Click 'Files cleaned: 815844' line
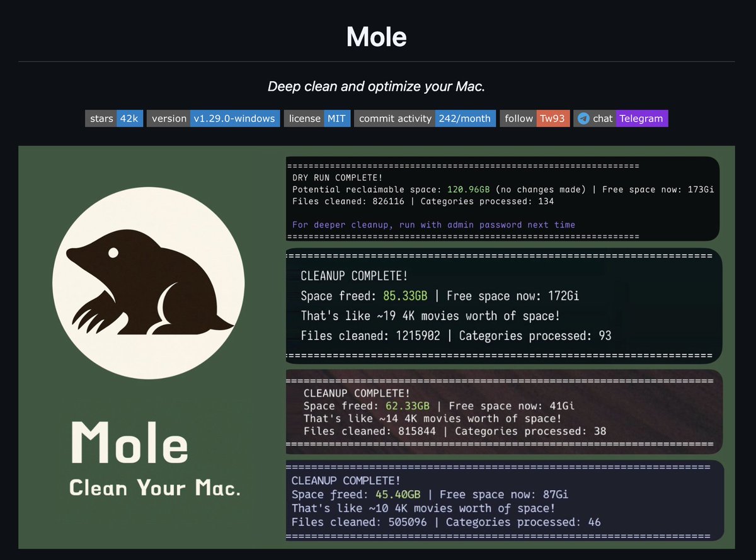The height and width of the screenshot is (560, 756). point(454,431)
